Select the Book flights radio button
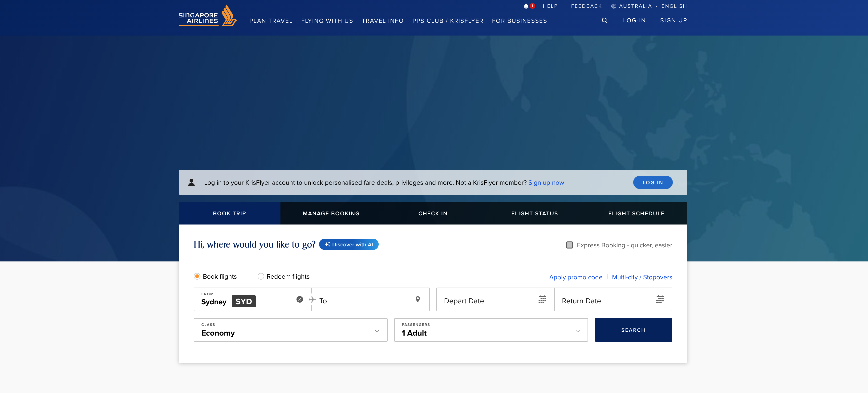The width and height of the screenshot is (868, 393). tap(197, 277)
